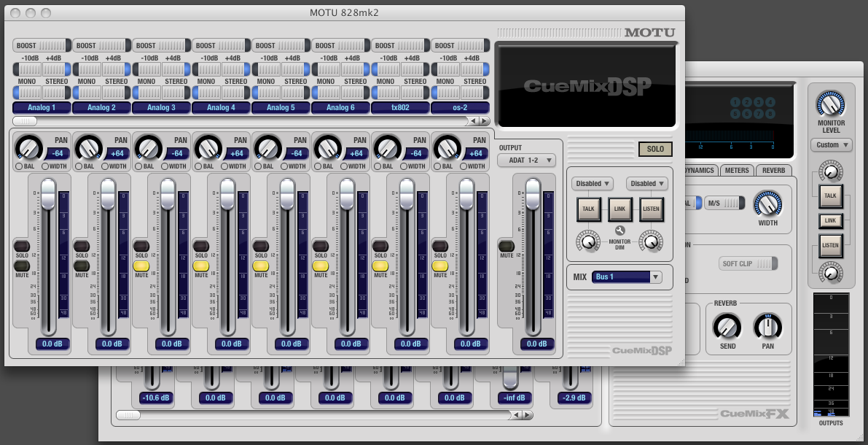Click the wrench icon above Monitor Dim
This screenshot has height=445, width=868.
619,231
